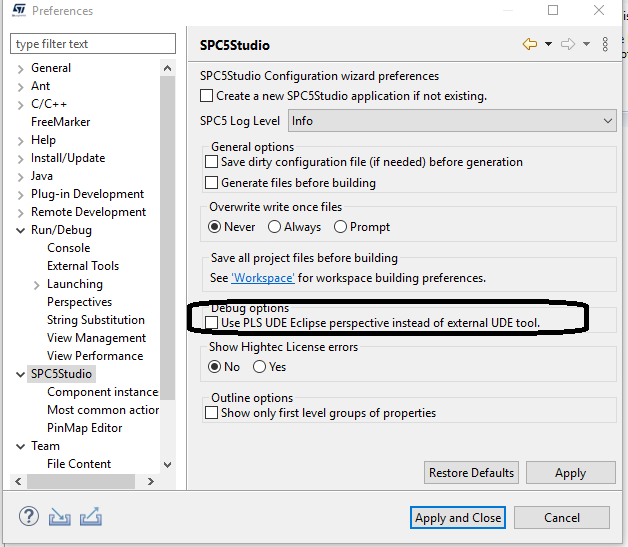Click the forward navigation arrow icon
This screenshot has width=628, height=547.
568,44
